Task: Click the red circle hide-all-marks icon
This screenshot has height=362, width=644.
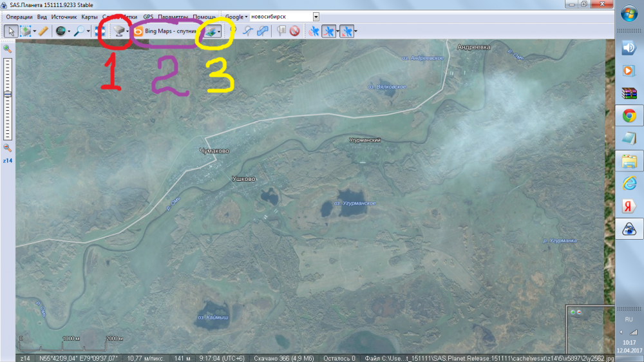Action: click(294, 30)
